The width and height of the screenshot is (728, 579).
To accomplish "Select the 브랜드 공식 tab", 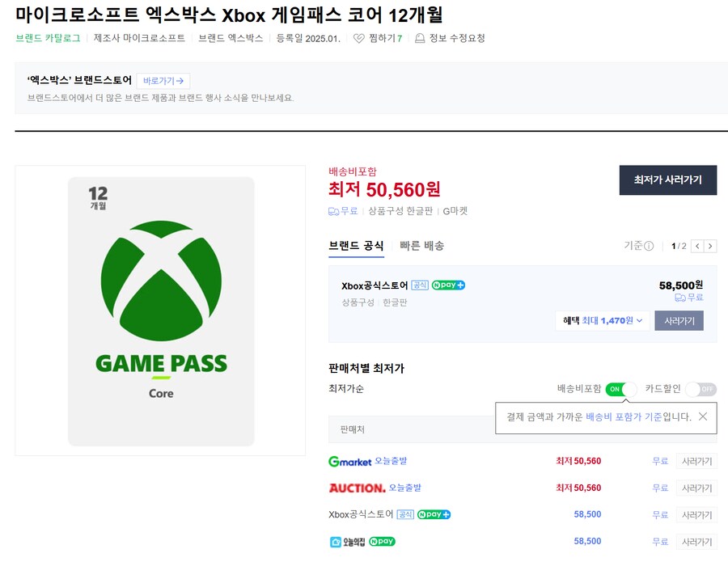I will (x=357, y=244).
